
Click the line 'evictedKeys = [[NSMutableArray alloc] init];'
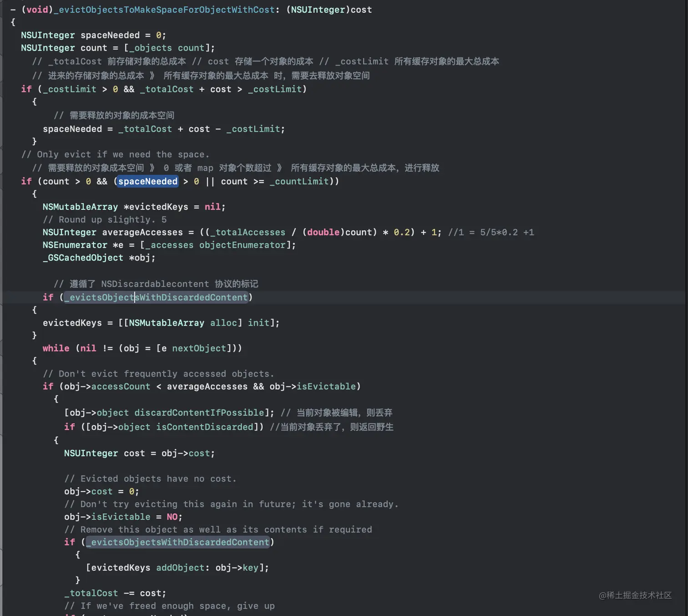(161, 323)
